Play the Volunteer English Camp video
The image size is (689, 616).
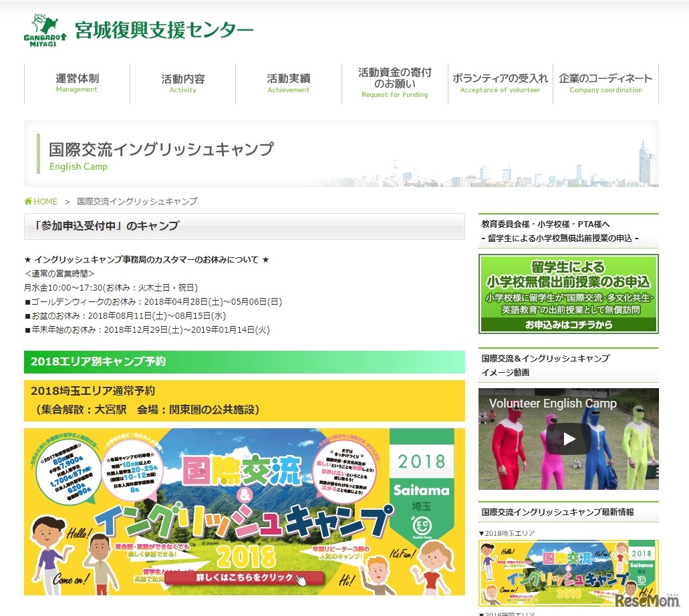[x=568, y=440]
